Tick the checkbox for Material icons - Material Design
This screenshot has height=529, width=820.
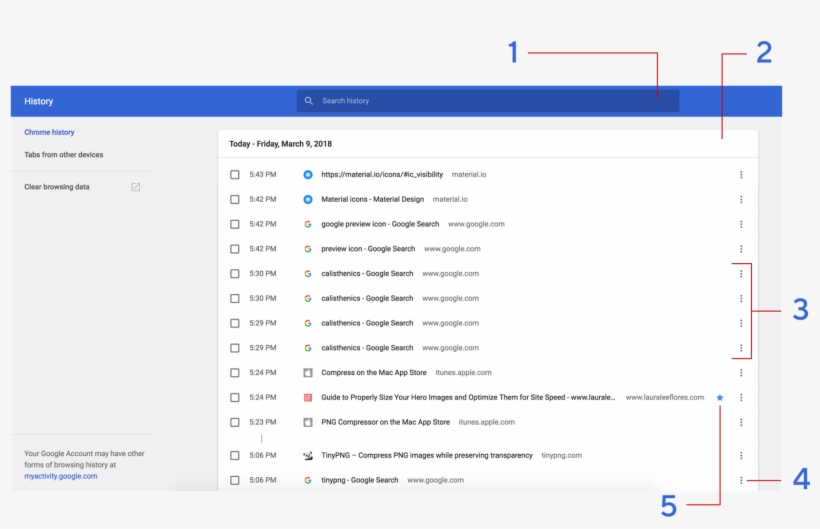point(235,199)
